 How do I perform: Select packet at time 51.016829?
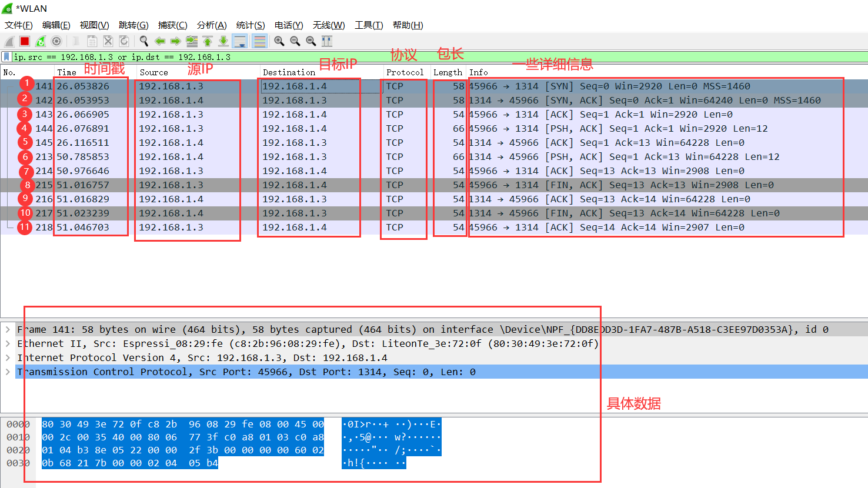coord(434,199)
